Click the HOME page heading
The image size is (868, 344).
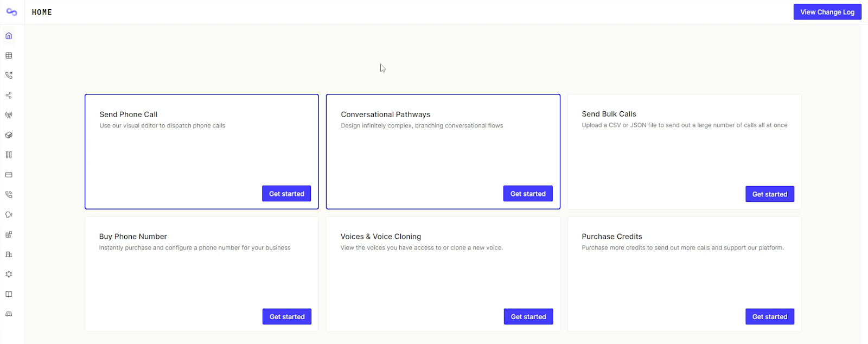click(x=42, y=12)
